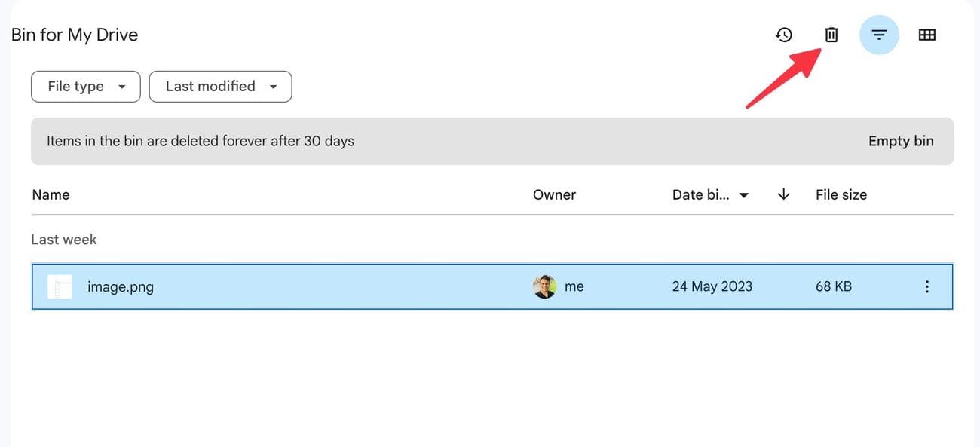Screen dimensions: 980x447
Task: Switch to grid view layout
Action: 926,34
